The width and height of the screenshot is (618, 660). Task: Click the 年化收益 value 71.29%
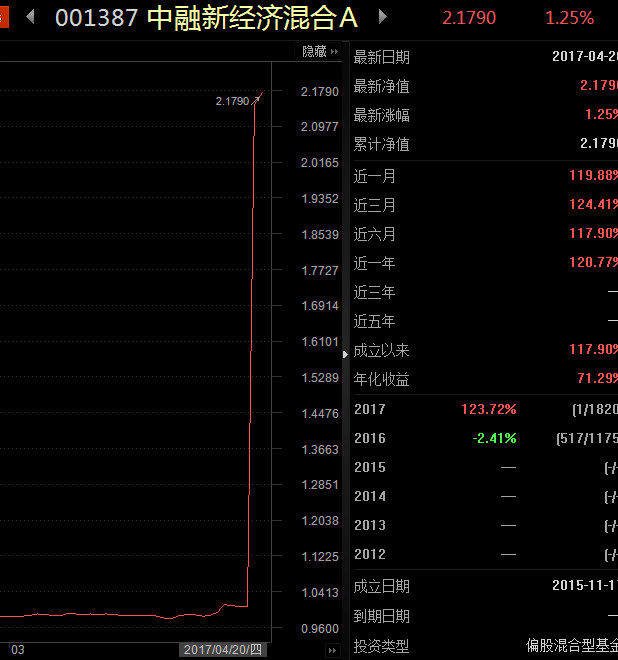597,378
